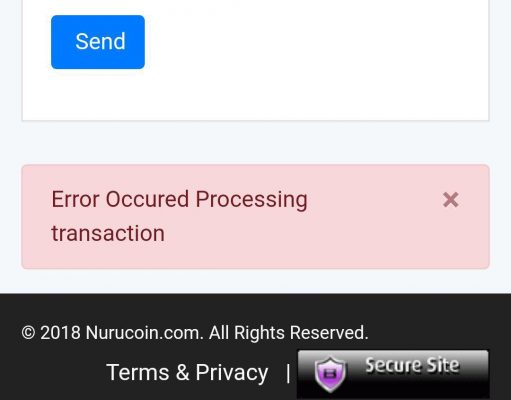This screenshot has height=400, width=511.
Task: Click the word "Privacy" in footer link
Action: pyautogui.click(x=232, y=373)
